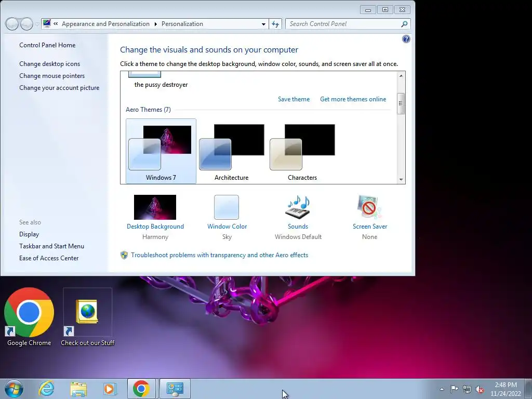Select the Architecture theme

pyautogui.click(x=231, y=151)
